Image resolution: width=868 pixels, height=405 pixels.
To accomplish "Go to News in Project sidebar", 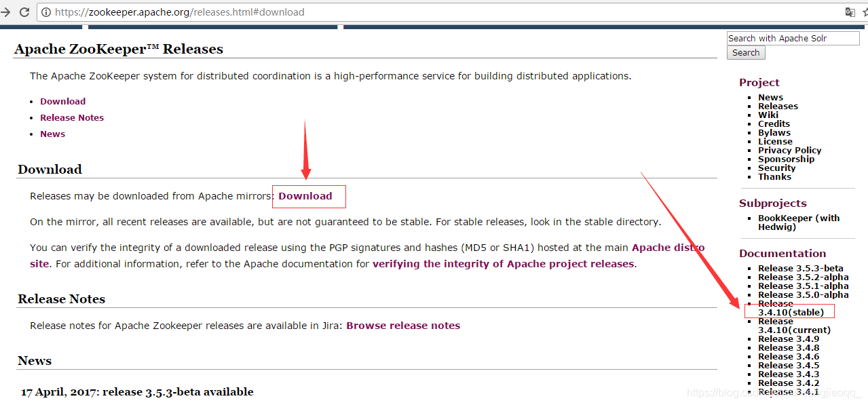I will tap(770, 98).
